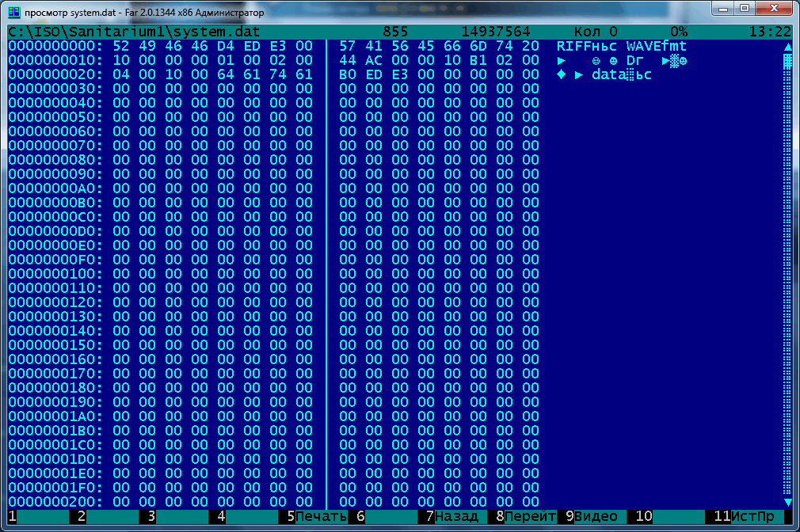Screen dimensions: 800x532
Task: Click the offset 0000000010: label
Action: pos(55,60)
